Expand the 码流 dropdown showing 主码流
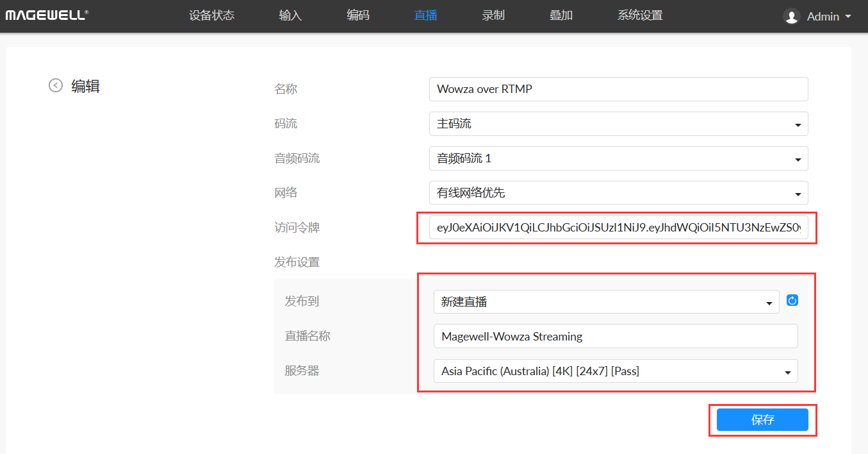This screenshot has width=868, height=454. 618,124
